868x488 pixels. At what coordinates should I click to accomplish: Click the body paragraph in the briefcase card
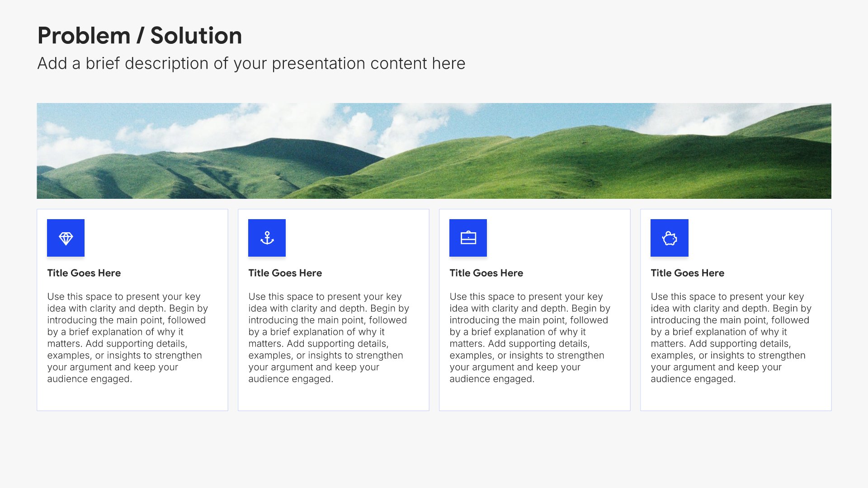530,338
